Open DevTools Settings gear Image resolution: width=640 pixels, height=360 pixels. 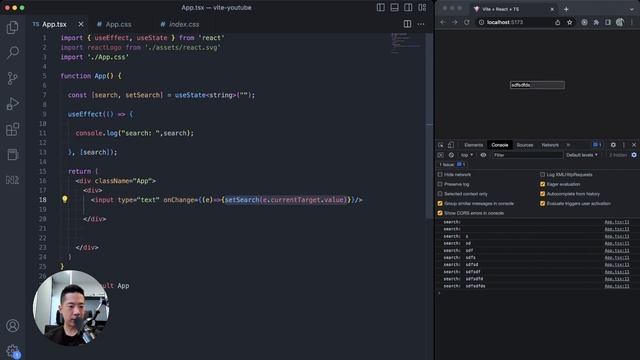click(613, 145)
